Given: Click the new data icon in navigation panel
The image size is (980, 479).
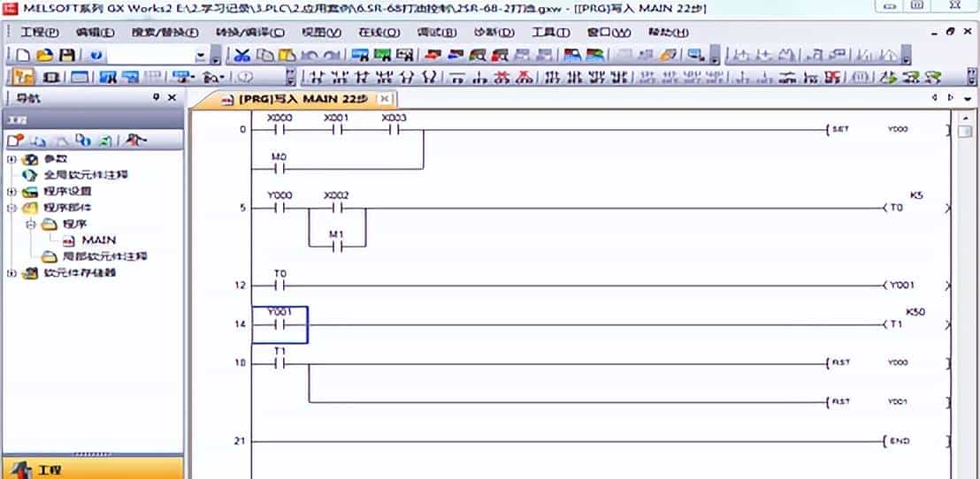Looking at the screenshot, I should point(16,140).
